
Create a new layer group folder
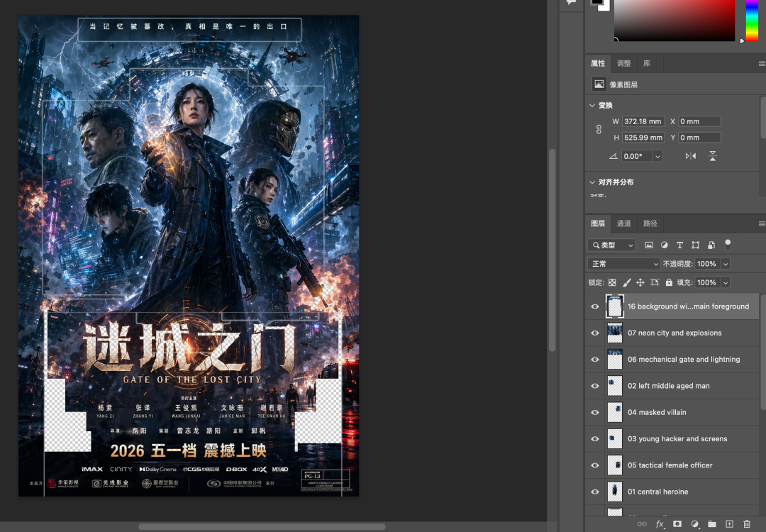(711, 523)
